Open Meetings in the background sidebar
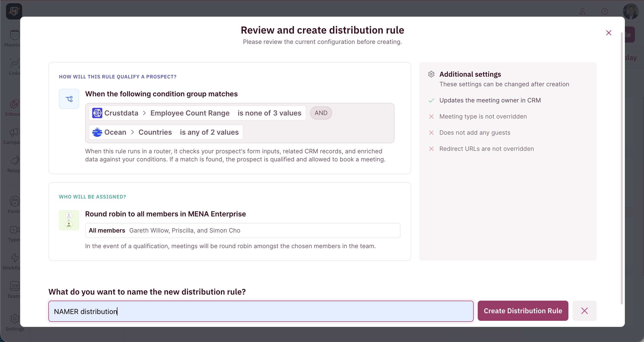 tap(13, 38)
